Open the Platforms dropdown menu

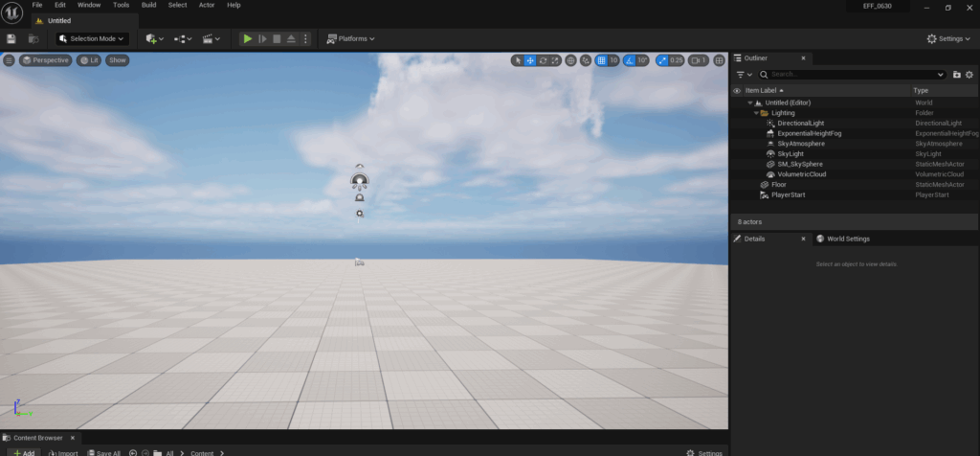click(350, 38)
